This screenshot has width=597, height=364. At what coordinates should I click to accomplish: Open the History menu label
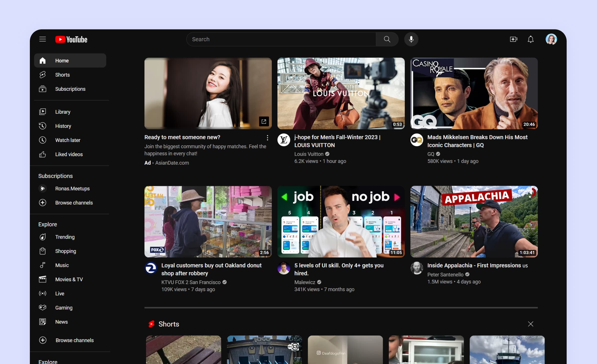click(x=63, y=126)
